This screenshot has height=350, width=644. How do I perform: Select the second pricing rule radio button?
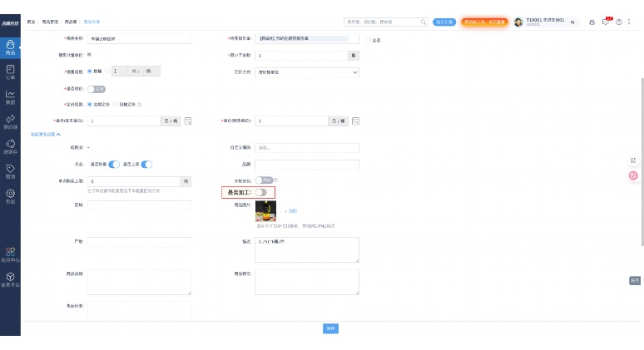(116, 105)
